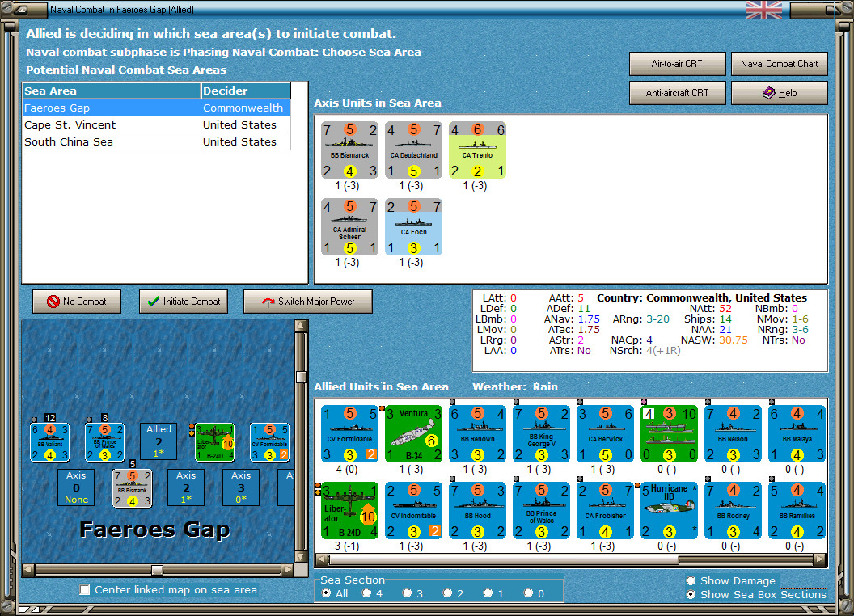Click the Initiate Combat button

pos(184,302)
